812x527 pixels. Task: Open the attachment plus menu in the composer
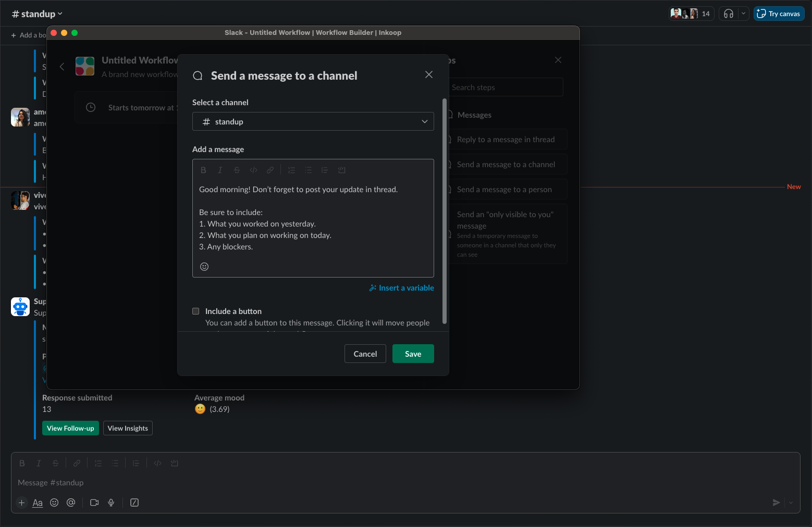tap(21, 503)
